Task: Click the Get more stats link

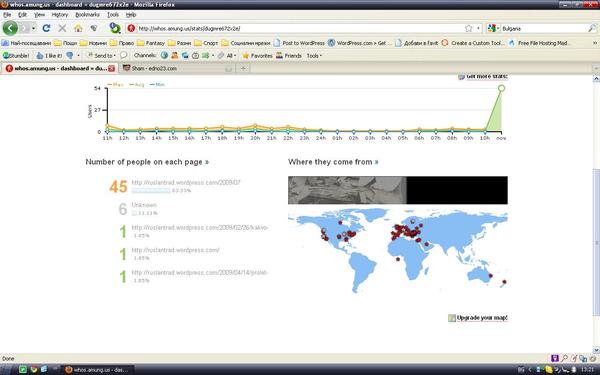Action: [483, 76]
